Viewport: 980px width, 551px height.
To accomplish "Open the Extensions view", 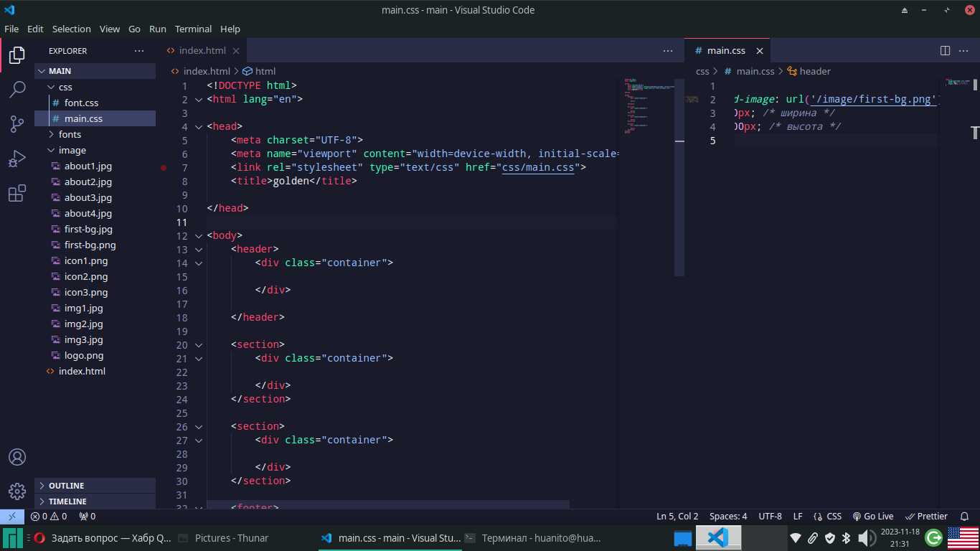I will point(17,193).
